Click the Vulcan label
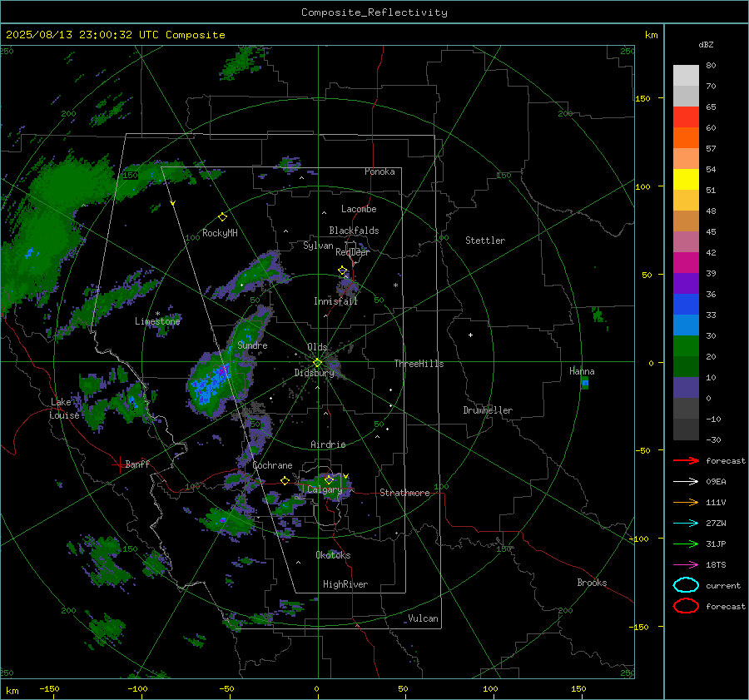This screenshot has height=700, width=749. point(424,618)
